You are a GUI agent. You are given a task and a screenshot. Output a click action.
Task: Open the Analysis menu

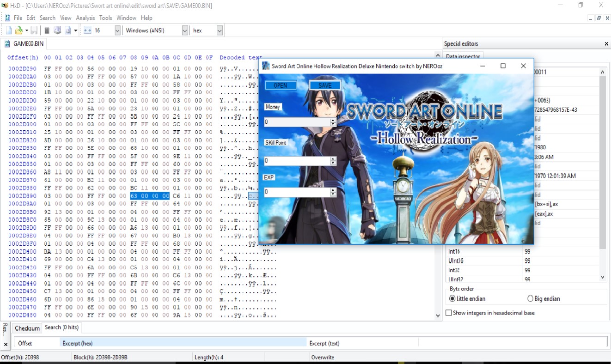click(x=86, y=18)
